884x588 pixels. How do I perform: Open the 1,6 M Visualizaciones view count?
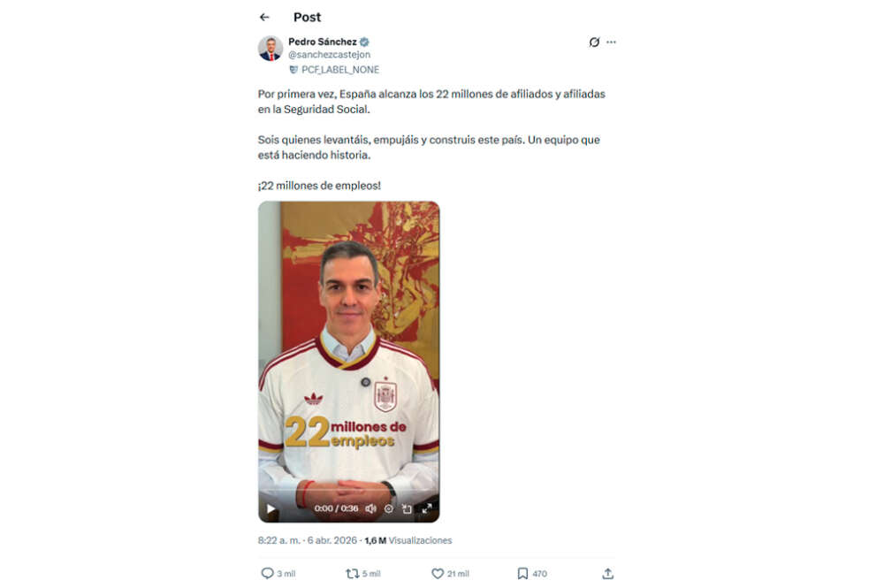click(x=408, y=540)
